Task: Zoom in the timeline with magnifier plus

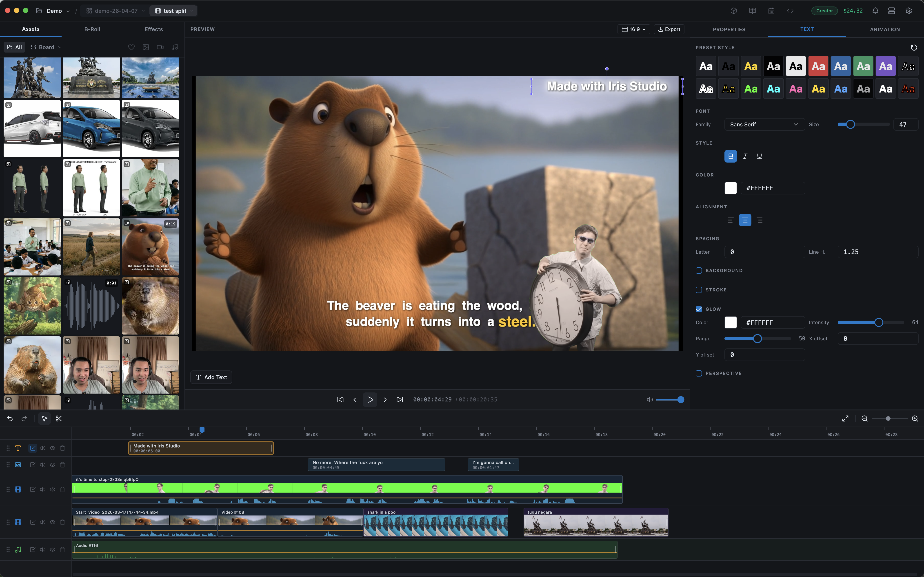Action: point(915,419)
